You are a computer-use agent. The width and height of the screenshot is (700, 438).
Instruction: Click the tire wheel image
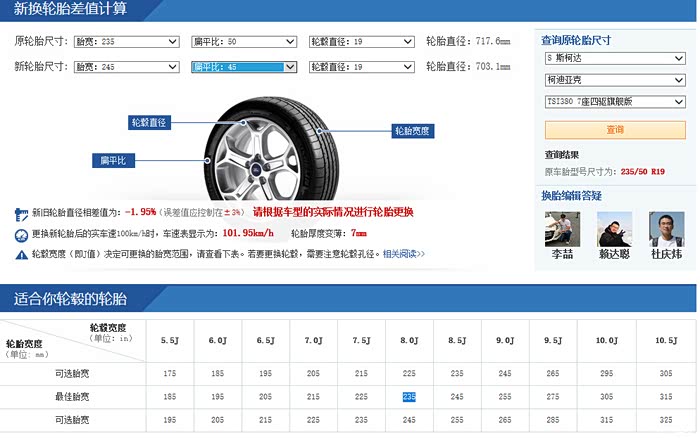[x=271, y=150]
